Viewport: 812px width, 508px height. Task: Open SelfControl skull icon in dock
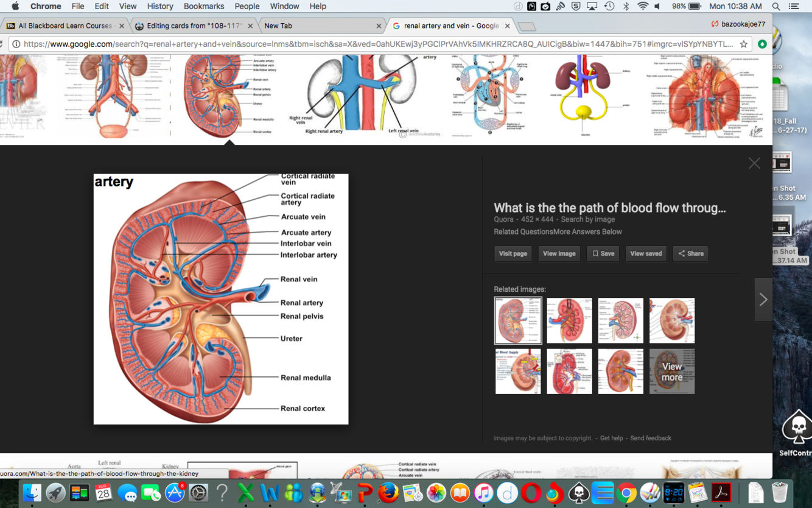click(x=579, y=492)
